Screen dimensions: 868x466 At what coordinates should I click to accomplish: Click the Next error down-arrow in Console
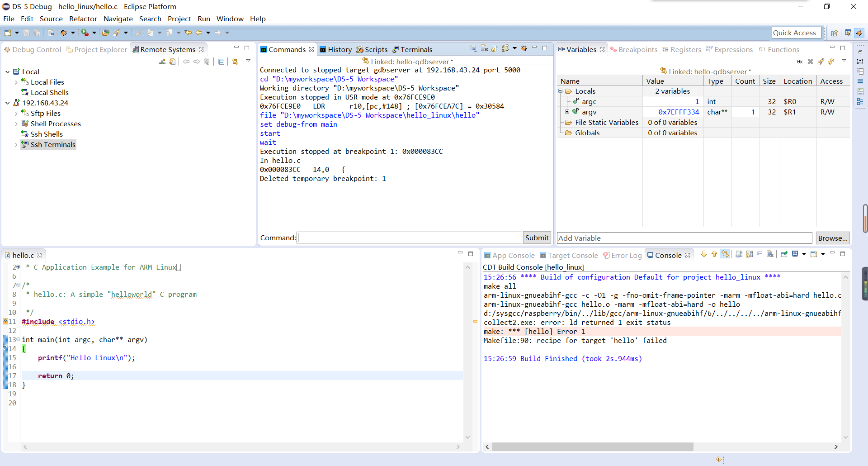(704, 254)
